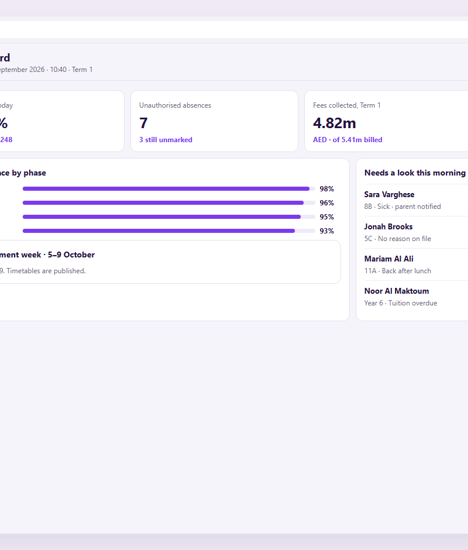Image resolution: width=468 pixels, height=550 pixels.
Task: Click the '3 still unmarked' link
Action: click(166, 140)
